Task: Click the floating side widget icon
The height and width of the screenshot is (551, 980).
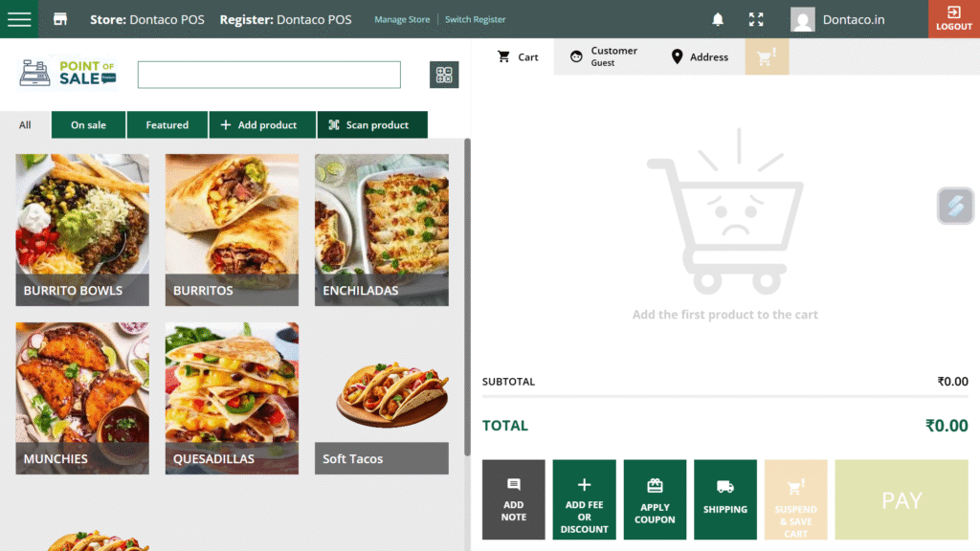Action: click(954, 206)
